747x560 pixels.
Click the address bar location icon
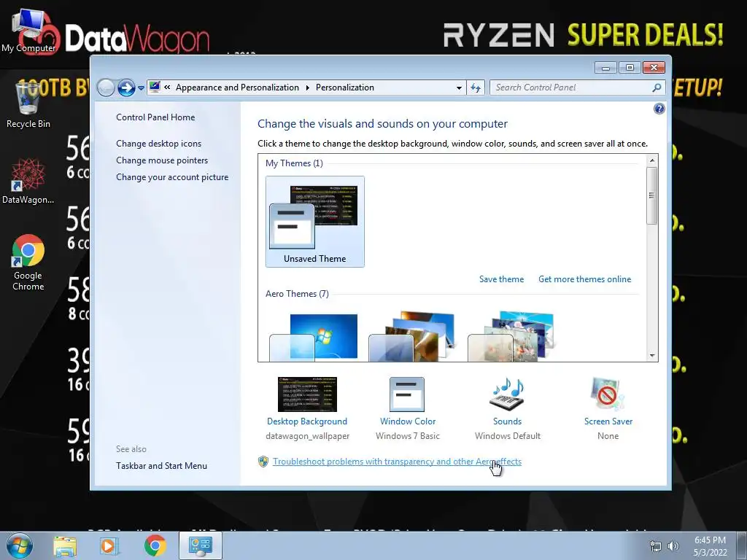155,87
